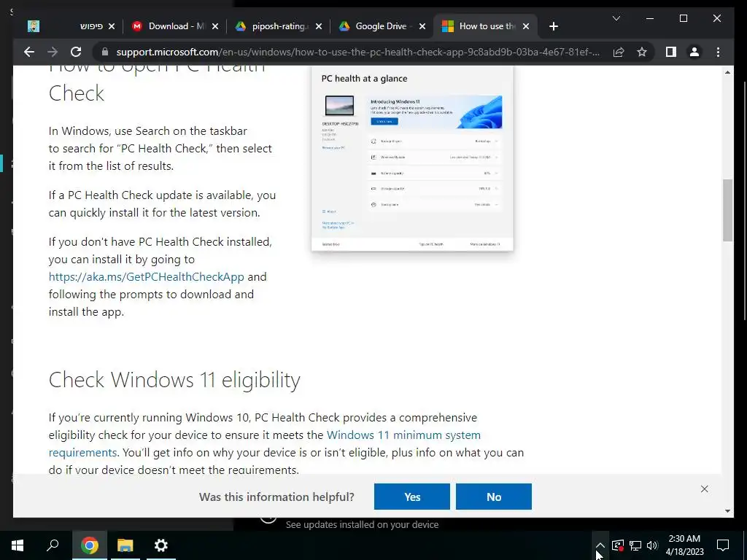Open File Explorer from the taskbar
The height and width of the screenshot is (560, 747).
125,545
